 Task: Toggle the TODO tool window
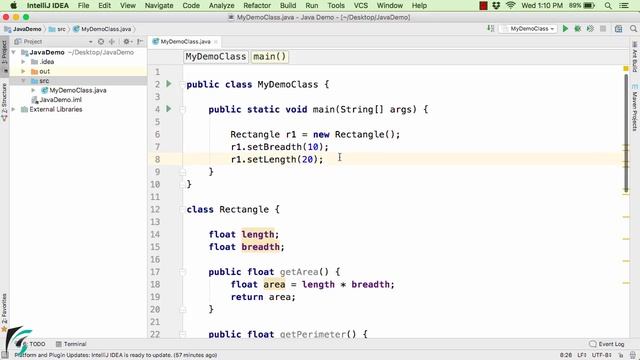pyautogui.click(x=34, y=344)
